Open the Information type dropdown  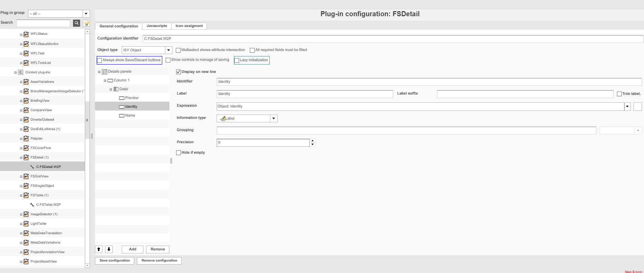pos(273,119)
